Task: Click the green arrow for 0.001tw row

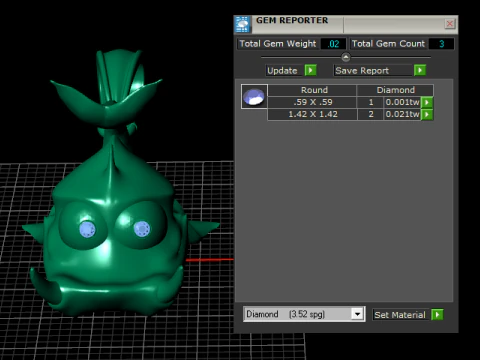Action: point(427,102)
